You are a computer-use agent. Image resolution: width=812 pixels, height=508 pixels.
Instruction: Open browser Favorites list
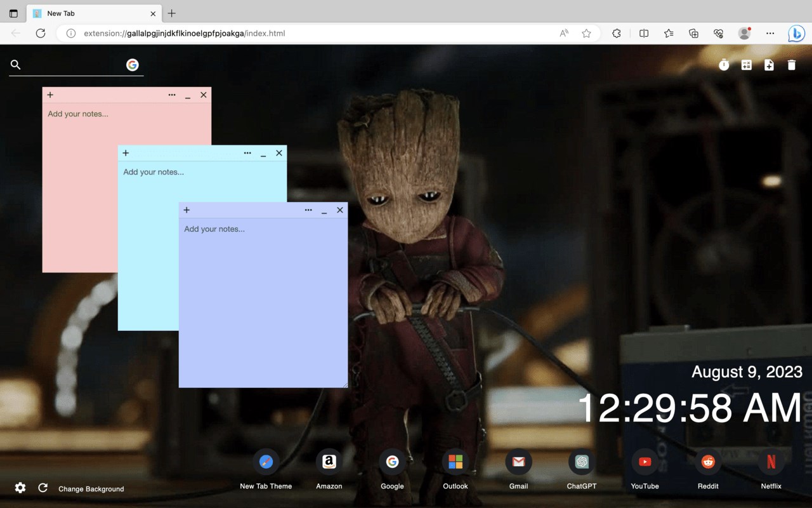[x=669, y=34]
